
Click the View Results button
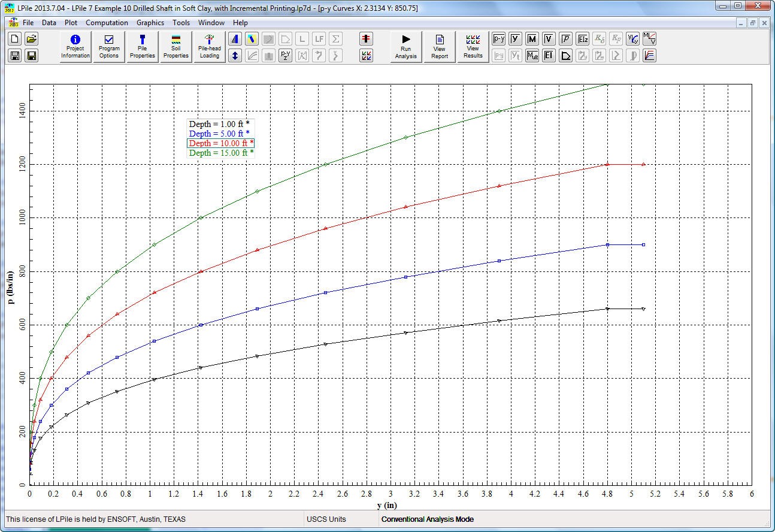point(473,47)
